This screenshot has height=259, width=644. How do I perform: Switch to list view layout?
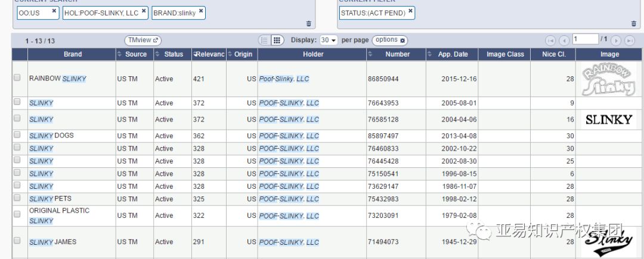click(264, 40)
